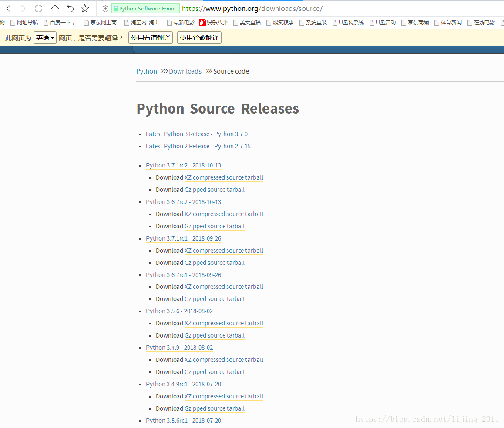This screenshot has width=504, height=428.
Task: Download Gzipped tarball for Python 3.6.7rc1
Action: click(215, 299)
